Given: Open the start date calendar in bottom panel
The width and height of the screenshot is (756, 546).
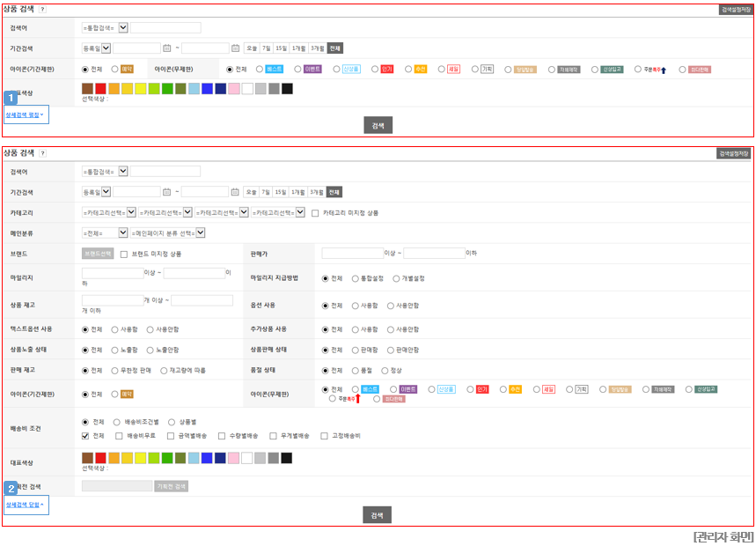Looking at the screenshot, I should point(167,192).
